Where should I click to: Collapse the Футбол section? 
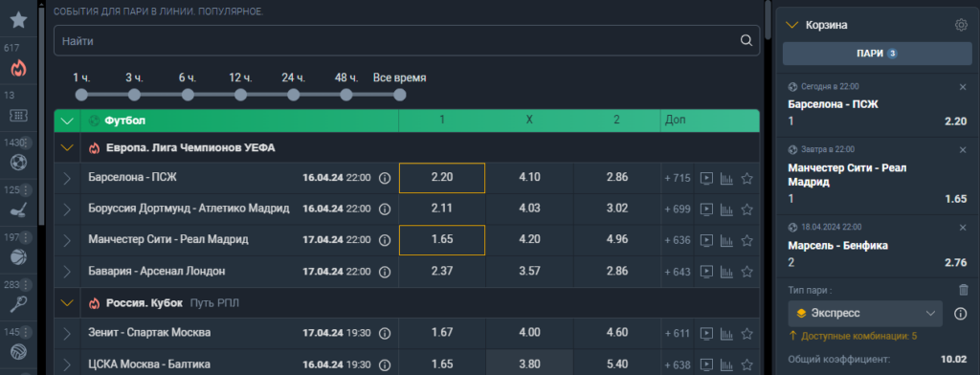[67, 121]
